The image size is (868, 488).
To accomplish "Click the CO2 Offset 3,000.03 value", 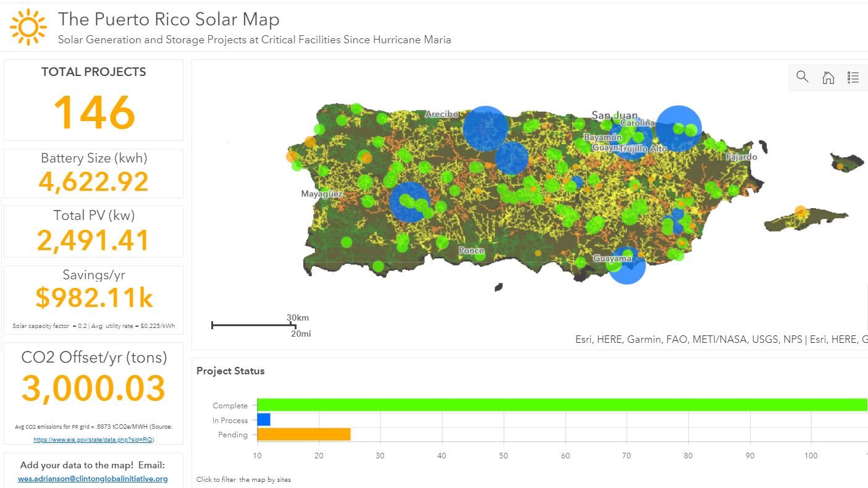I will pyautogui.click(x=94, y=389).
